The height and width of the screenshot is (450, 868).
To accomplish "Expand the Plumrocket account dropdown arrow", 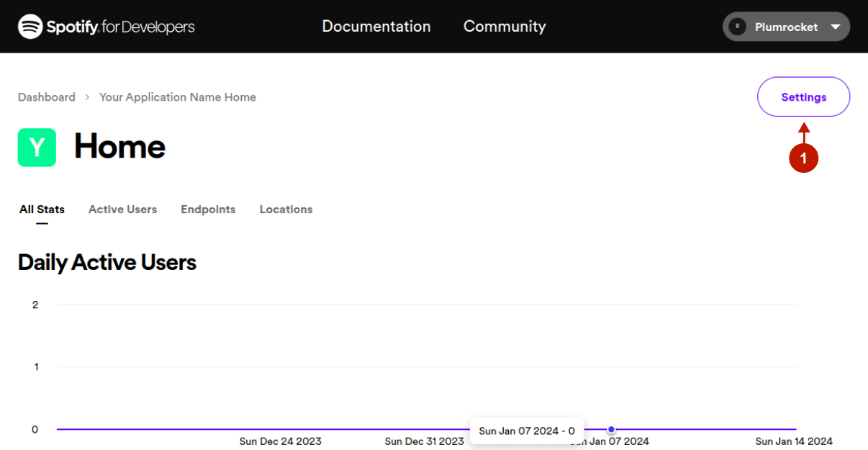I will (x=835, y=27).
